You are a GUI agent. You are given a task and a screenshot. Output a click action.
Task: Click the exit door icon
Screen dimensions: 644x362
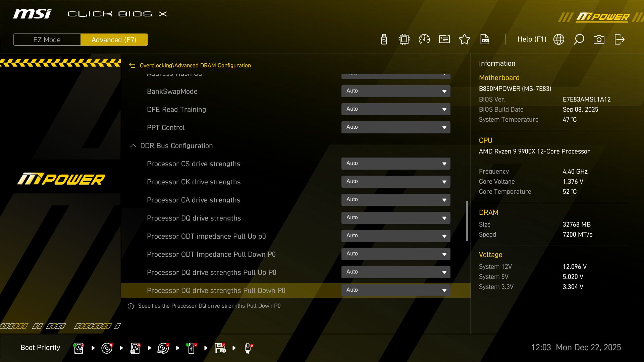620,40
